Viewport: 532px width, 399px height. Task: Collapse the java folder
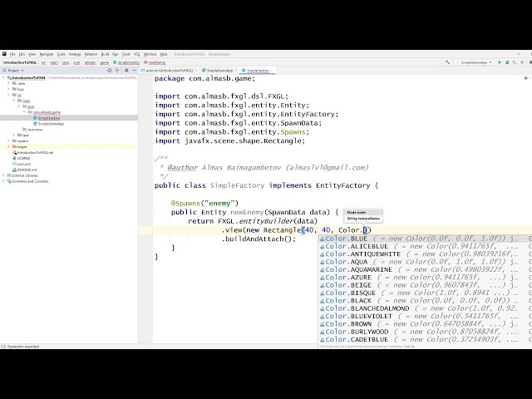pyautogui.click(x=19, y=106)
